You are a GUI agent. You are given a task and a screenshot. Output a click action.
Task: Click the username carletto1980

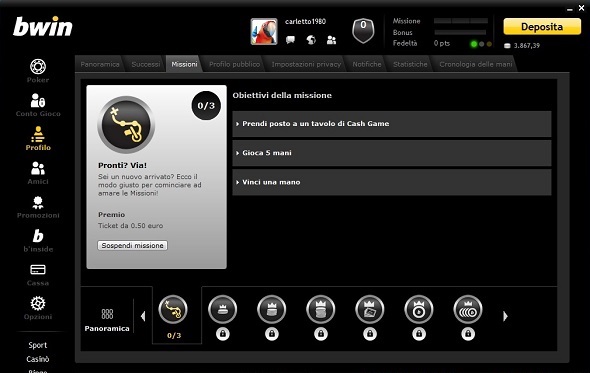(x=305, y=21)
